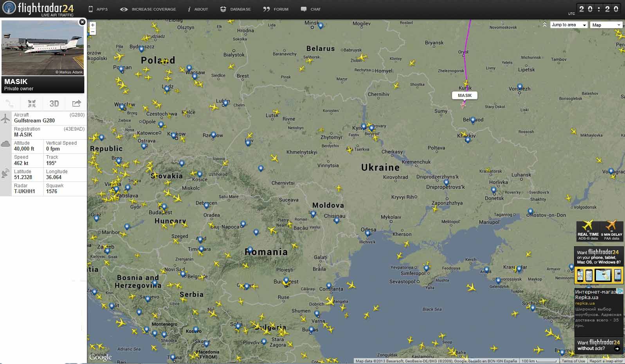625x364 pixels.
Task: Toggle the flight route path icon
Action: 10,104
